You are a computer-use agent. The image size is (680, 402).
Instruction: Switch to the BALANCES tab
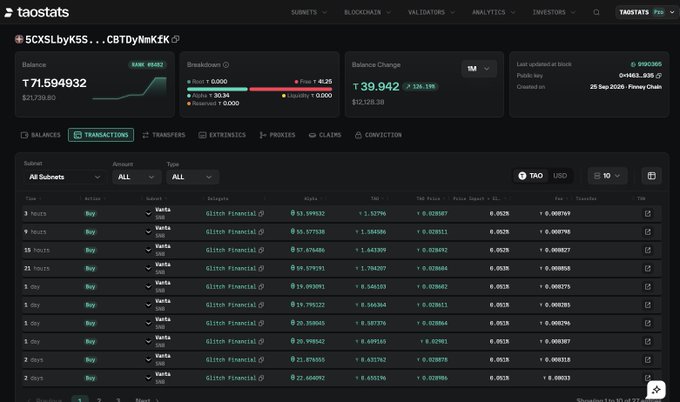coord(41,135)
